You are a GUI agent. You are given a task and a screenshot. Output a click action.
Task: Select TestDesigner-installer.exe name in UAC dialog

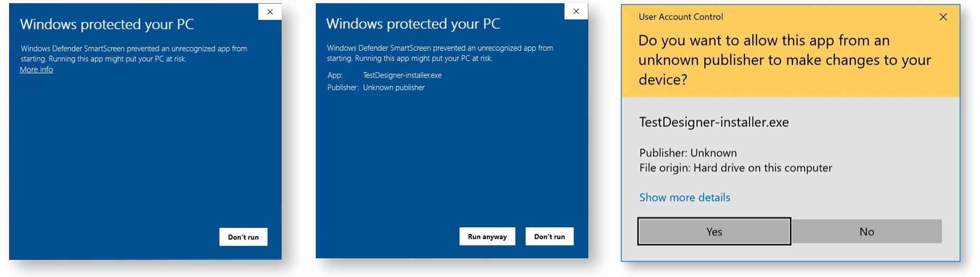[714, 122]
